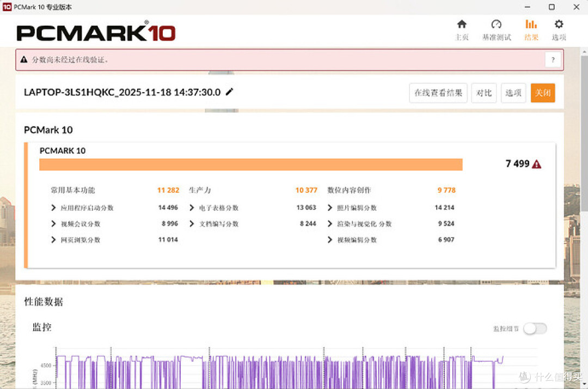Click the gauge benchmark icon
This screenshot has width=588, height=389.
click(x=496, y=25)
